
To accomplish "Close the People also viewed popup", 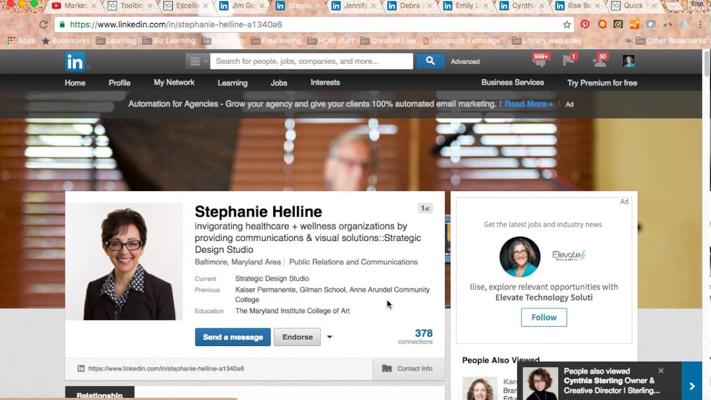I will click(x=661, y=371).
